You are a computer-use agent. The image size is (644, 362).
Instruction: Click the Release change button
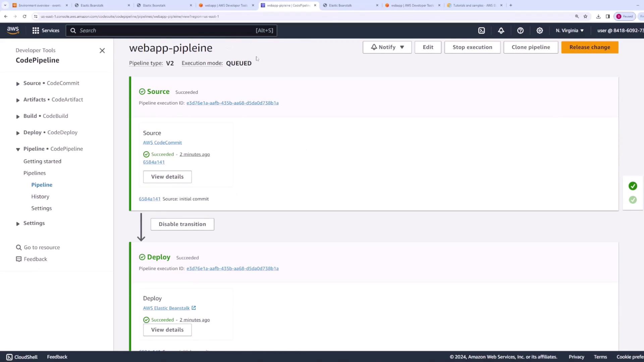tap(589, 47)
